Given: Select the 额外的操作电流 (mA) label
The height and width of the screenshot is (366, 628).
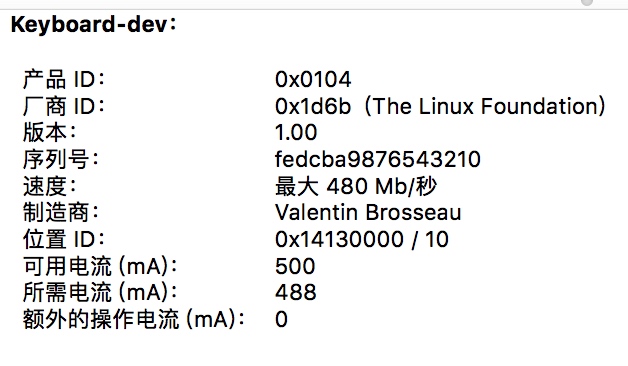Looking at the screenshot, I should coord(134,319).
